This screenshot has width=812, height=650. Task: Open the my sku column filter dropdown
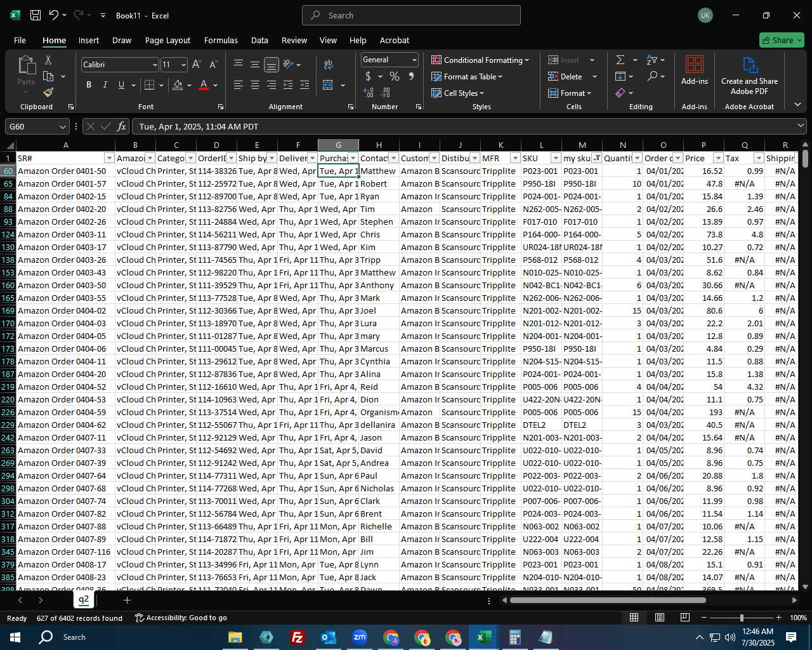[x=596, y=158]
